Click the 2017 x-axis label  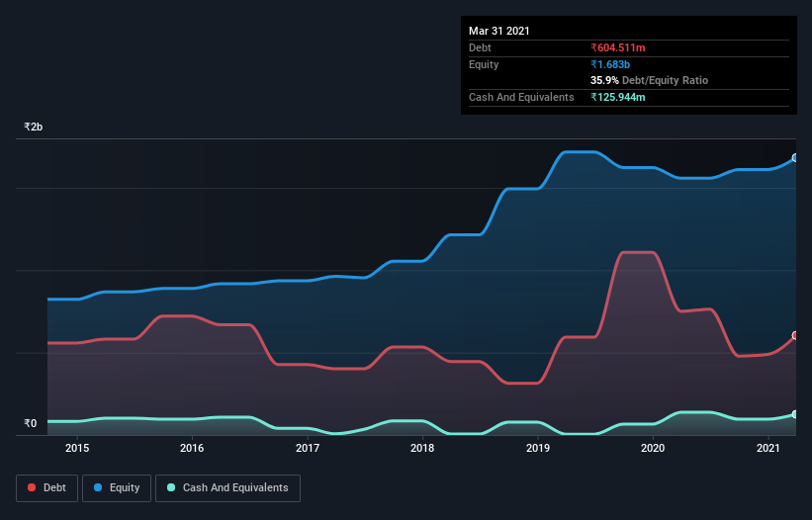click(307, 448)
